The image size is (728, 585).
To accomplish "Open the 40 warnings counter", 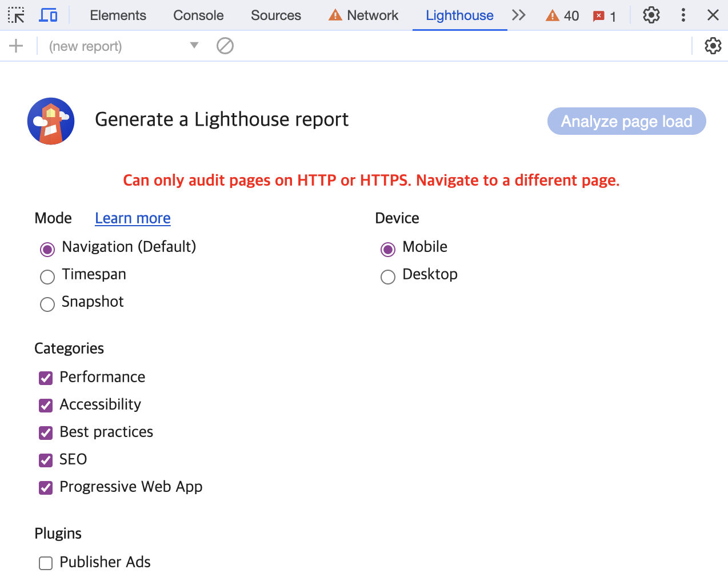I will click(562, 15).
